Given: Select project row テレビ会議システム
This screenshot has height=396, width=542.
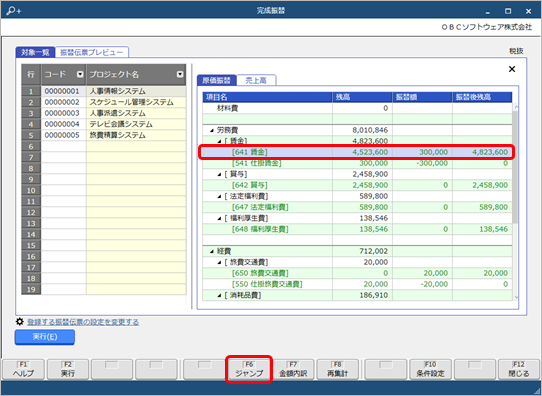Looking at the screenshot, I should [136, 124].
